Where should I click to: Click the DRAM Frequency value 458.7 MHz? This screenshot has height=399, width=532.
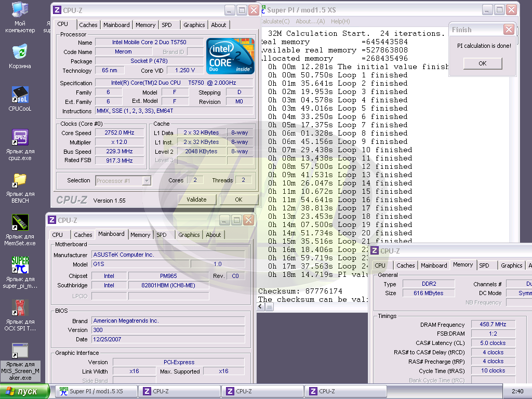pos(493,324)
